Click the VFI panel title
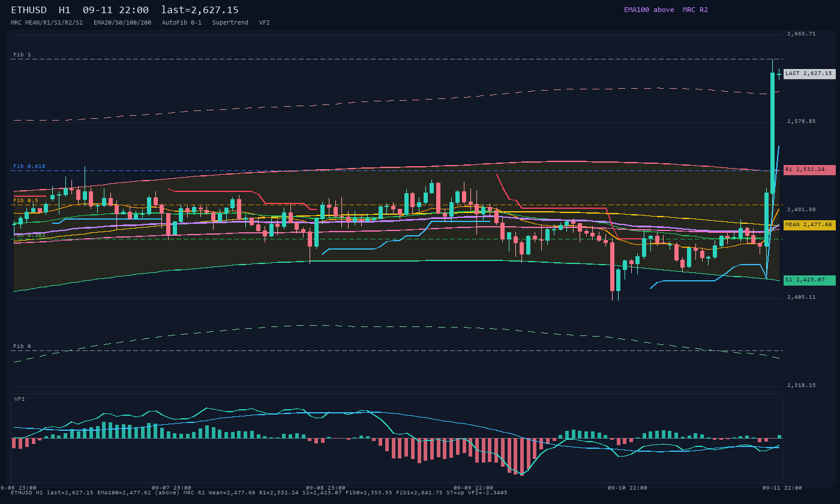Image resolution: width=840 pixels, height=504 pixels. tap(20, 399)
